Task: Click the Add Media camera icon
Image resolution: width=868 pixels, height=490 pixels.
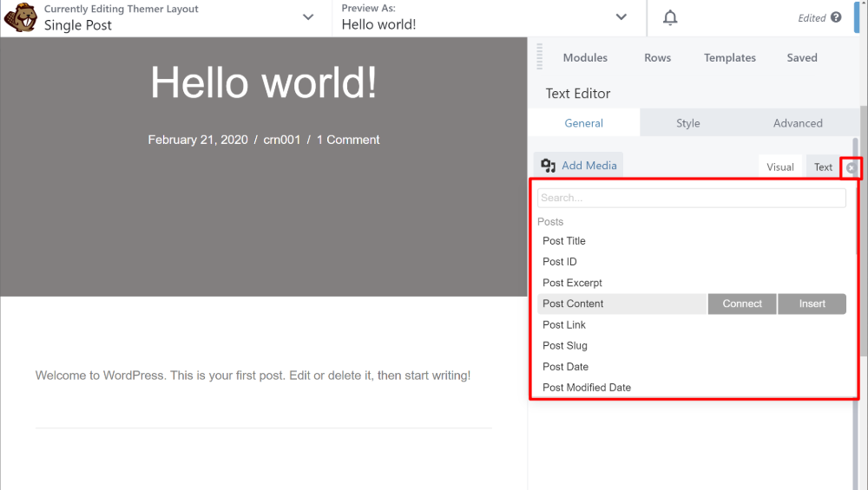Action: (548, 166)
